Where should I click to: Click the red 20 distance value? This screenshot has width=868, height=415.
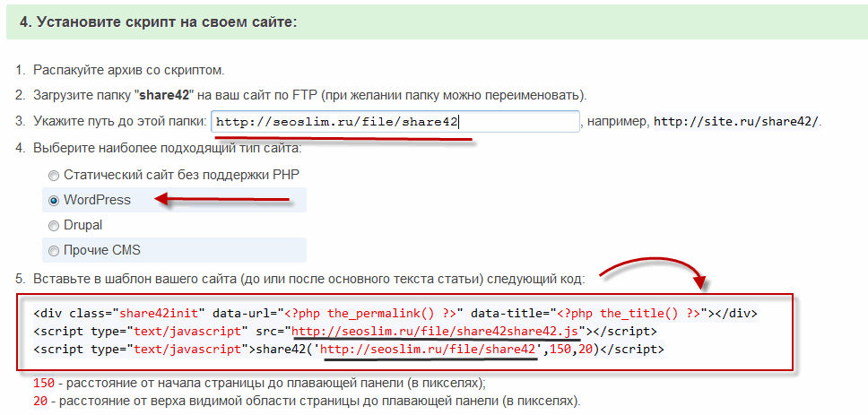tap(39, 400)
